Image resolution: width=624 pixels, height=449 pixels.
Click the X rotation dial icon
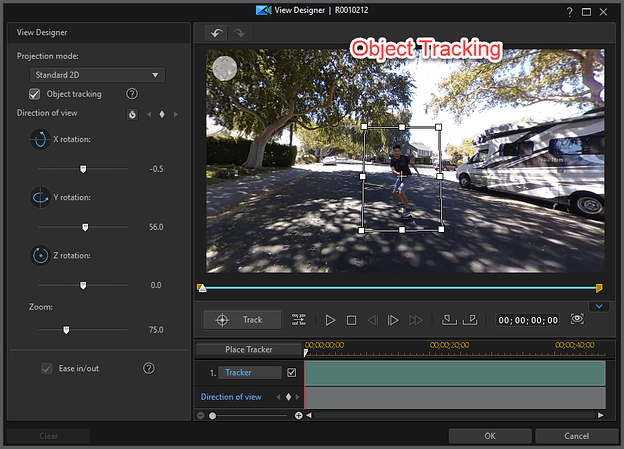(40, 139)
